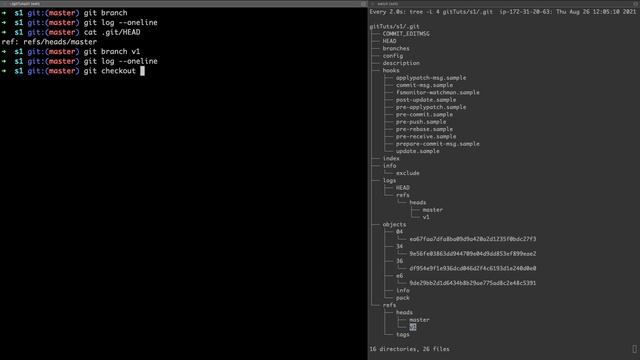Select the HEAD file under logs

click(402, 188)
